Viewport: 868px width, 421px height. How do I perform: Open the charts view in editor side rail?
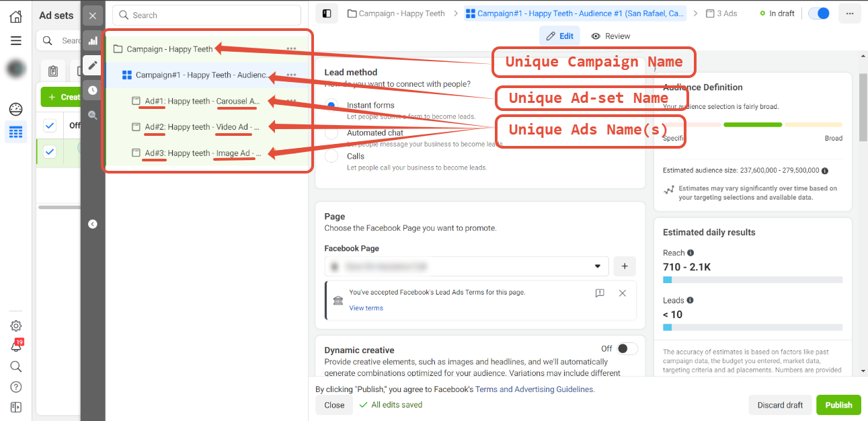(x=93, y=41)
